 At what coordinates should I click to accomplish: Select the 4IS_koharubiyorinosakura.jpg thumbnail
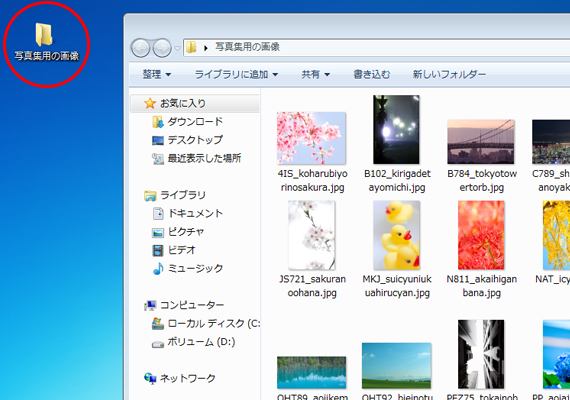[311, 138]
